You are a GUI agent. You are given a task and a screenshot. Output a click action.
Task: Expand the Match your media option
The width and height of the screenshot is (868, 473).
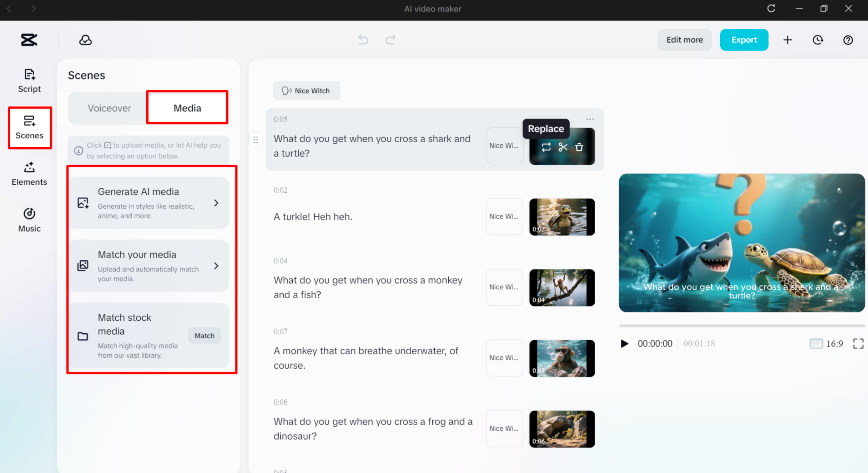[216, 266]
